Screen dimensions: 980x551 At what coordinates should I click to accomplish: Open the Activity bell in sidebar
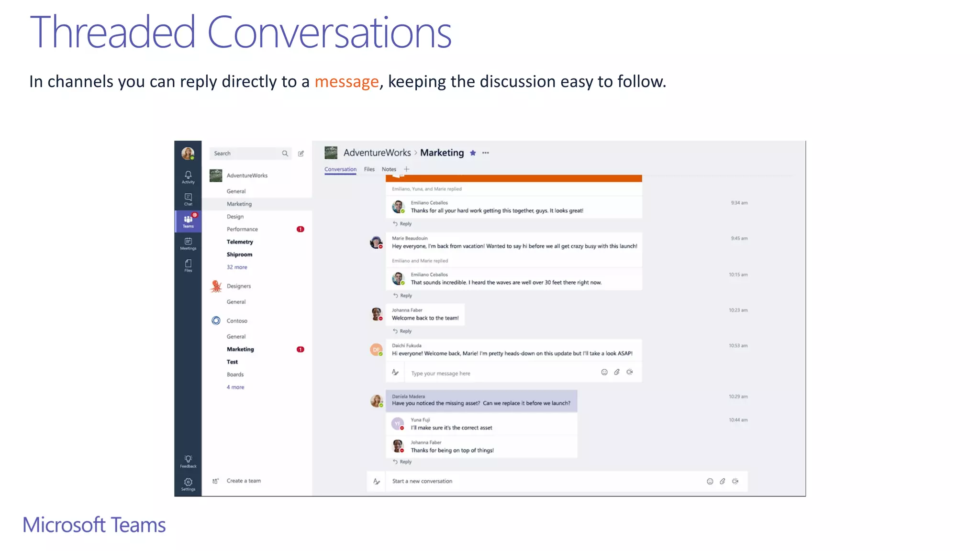(x=188, y=177)
